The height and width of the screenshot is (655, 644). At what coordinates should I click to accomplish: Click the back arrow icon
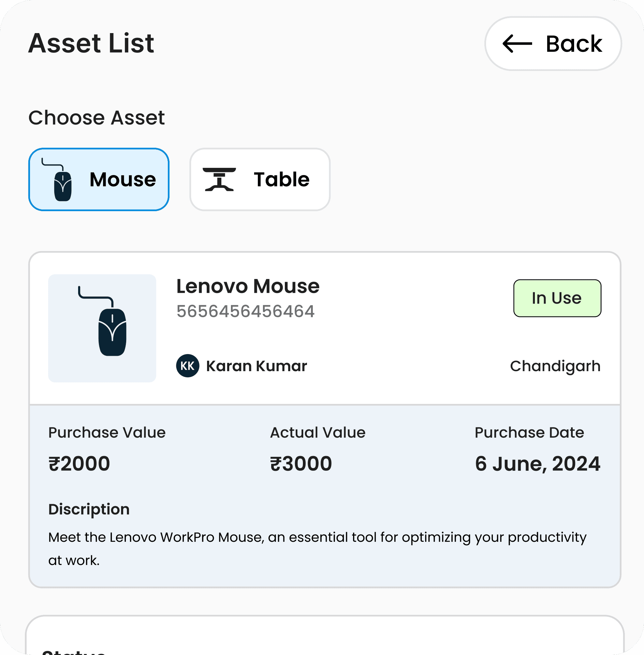pos(517,44)
